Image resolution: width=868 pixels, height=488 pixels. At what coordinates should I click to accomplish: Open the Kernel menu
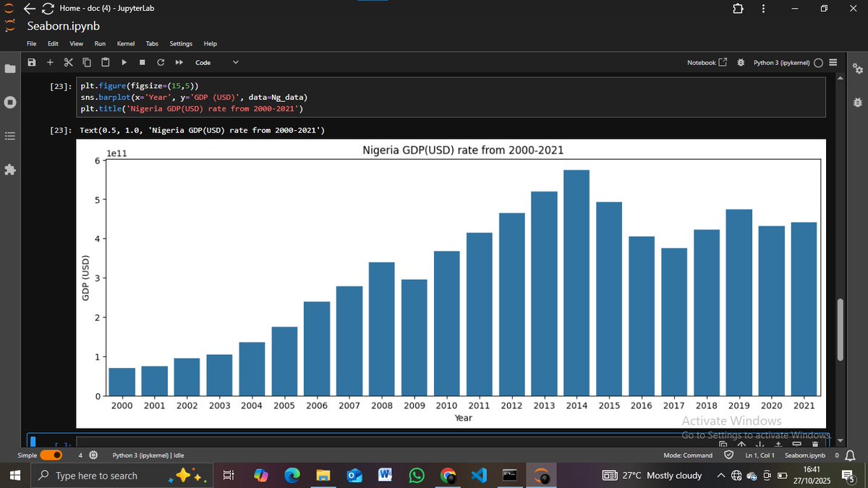tap(125, 43)
